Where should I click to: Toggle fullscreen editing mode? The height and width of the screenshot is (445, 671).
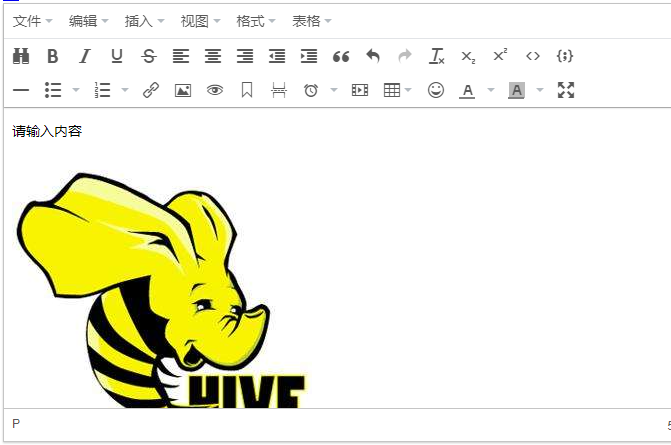point(566,90)
